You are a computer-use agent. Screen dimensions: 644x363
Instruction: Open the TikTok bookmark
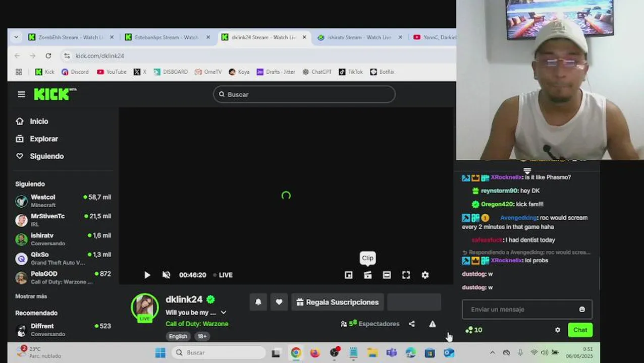(x=351, y=72)
